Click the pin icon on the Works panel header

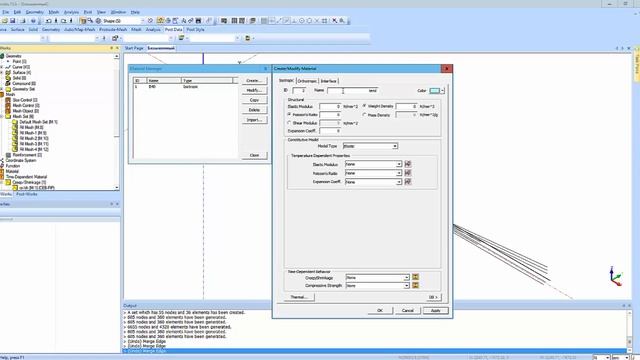[x=111, y=48]
